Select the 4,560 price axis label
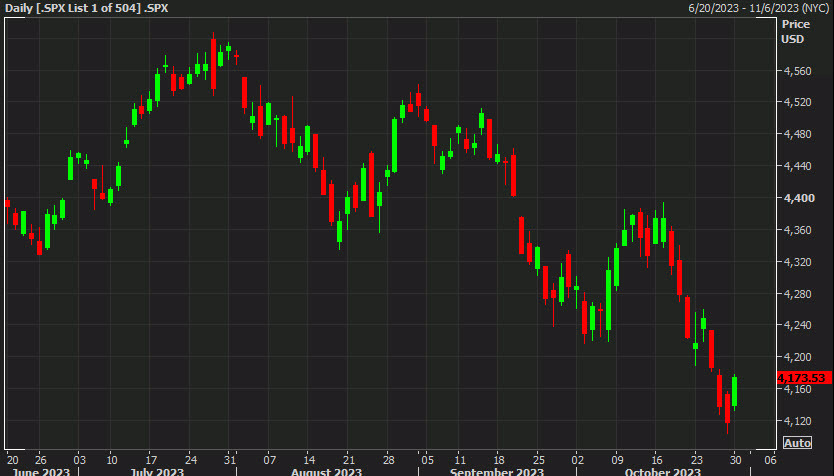 (x=798, y=71)
